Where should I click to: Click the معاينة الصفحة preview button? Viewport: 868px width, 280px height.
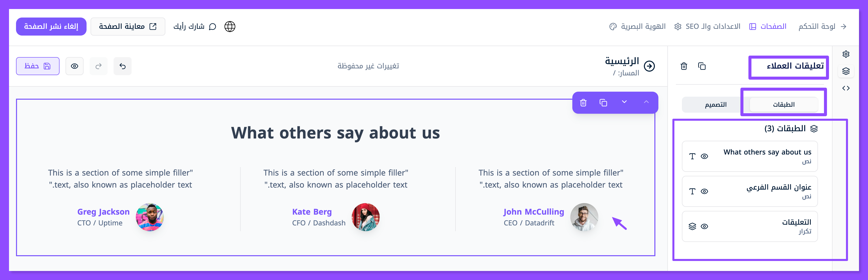click(128, 26)
